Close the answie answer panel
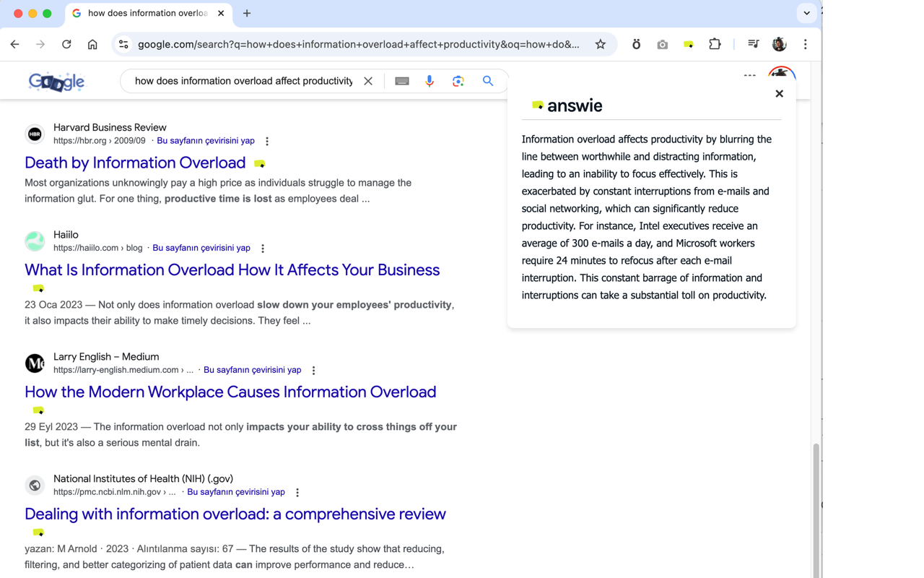 click(x=779, y=93)
